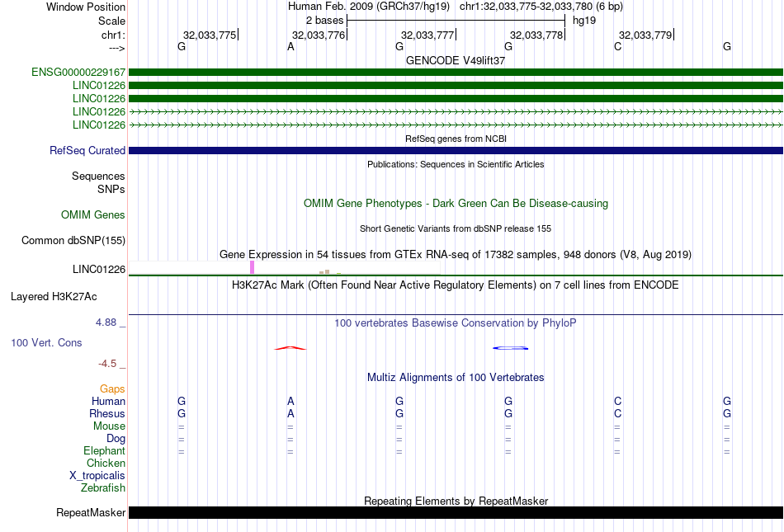Click the OMIM Genes track label

click(x=93, y=214)
